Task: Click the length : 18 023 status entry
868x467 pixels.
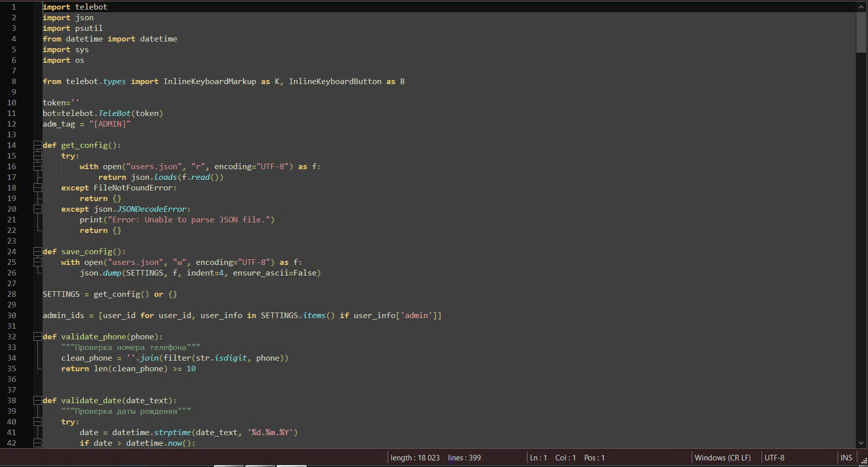Action: click(415, 458)
